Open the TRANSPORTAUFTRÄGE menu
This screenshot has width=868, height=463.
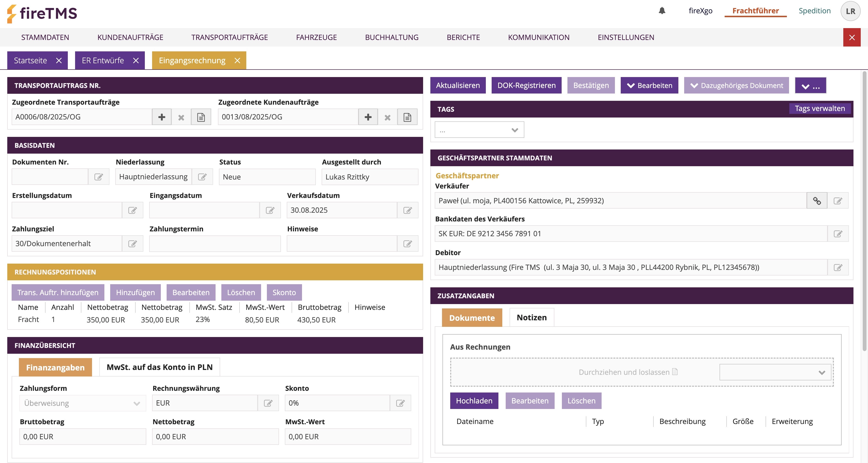(x=230, y=37)
